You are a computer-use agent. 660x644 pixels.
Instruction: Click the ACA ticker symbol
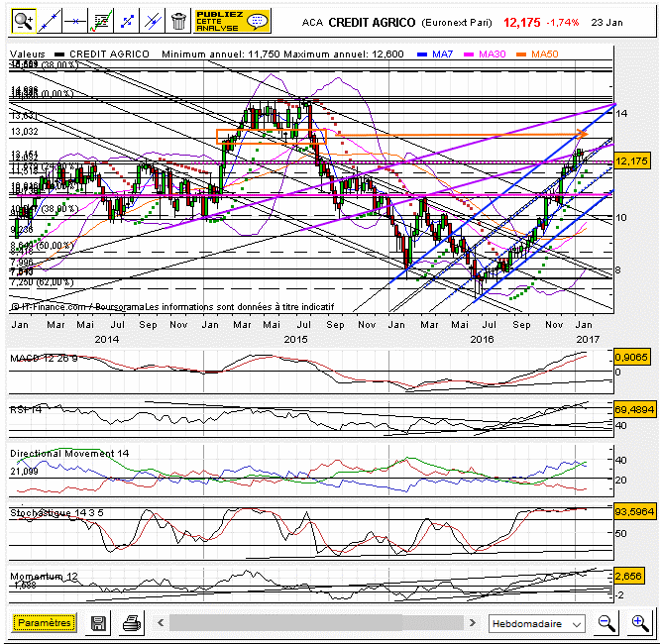312,23
